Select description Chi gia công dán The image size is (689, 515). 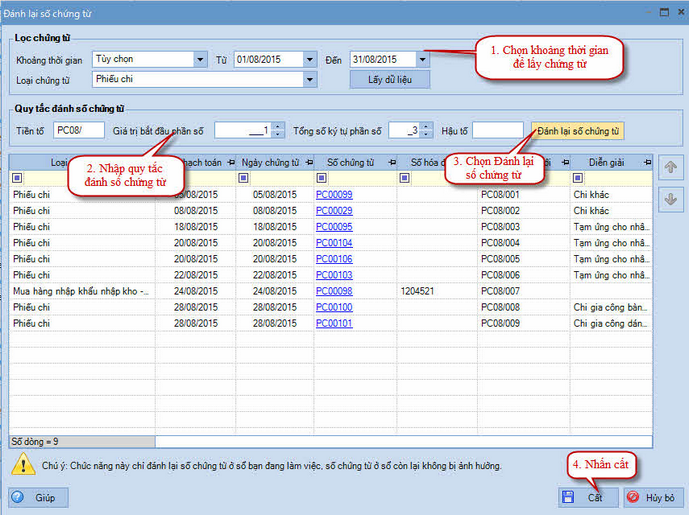click(x=611, y=323)
